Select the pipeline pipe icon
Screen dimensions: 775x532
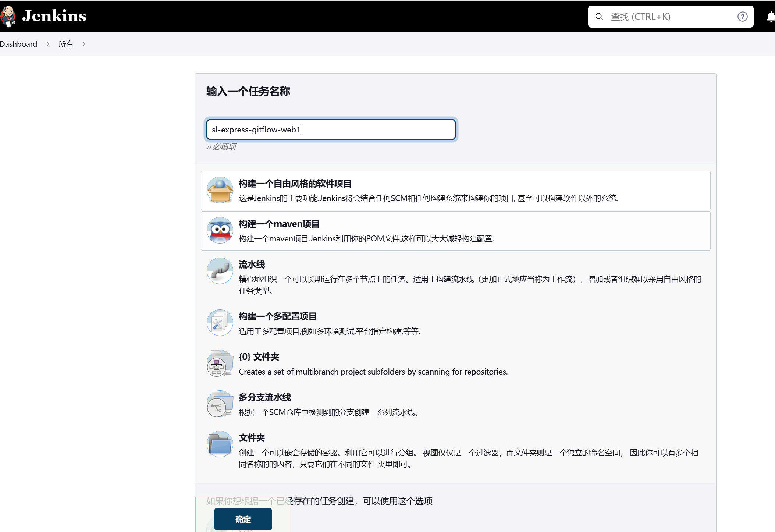tap(220, 271)
